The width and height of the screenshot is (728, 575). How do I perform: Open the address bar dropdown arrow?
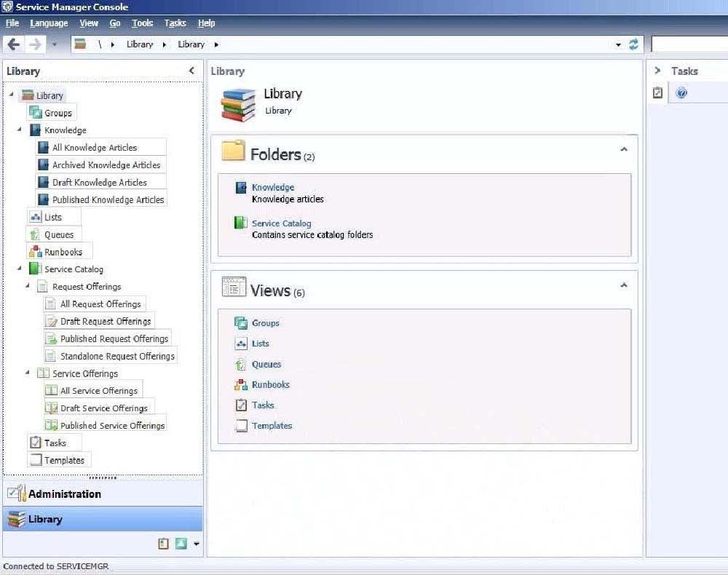point(618,45)
